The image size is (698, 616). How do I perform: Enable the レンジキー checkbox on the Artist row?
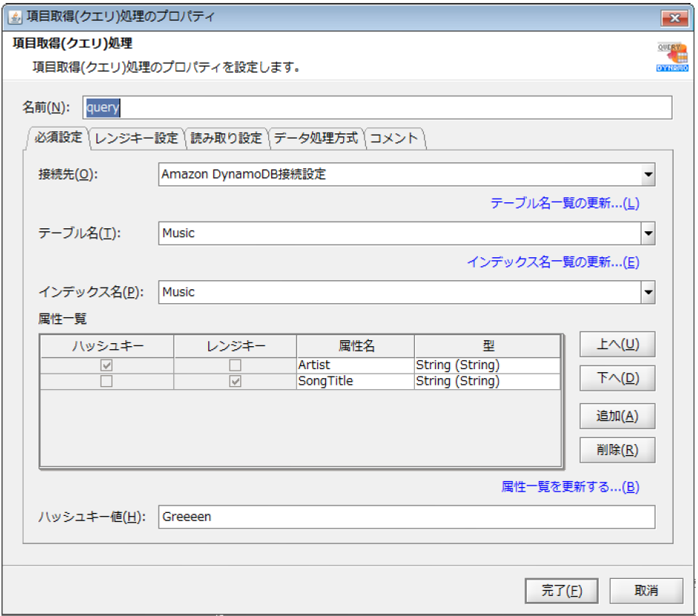234,365
